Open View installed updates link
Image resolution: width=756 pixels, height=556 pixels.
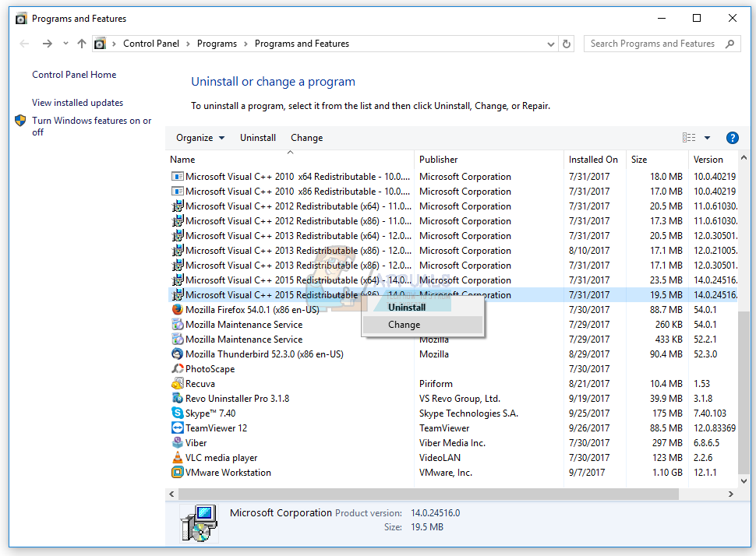pos(78,103)
